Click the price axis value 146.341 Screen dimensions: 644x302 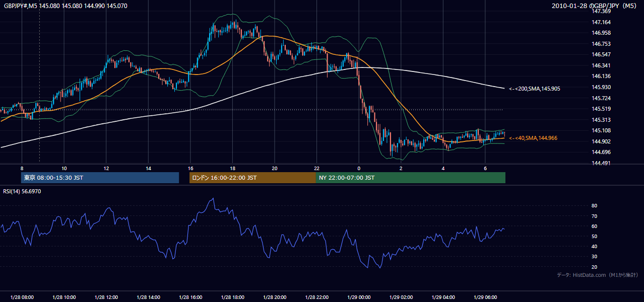pos(601,65)
